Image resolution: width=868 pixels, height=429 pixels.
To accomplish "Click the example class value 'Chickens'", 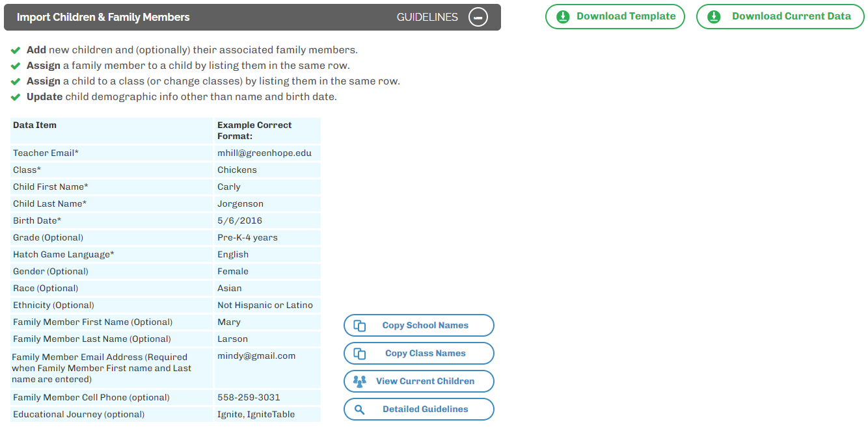I will click(237, 170).
